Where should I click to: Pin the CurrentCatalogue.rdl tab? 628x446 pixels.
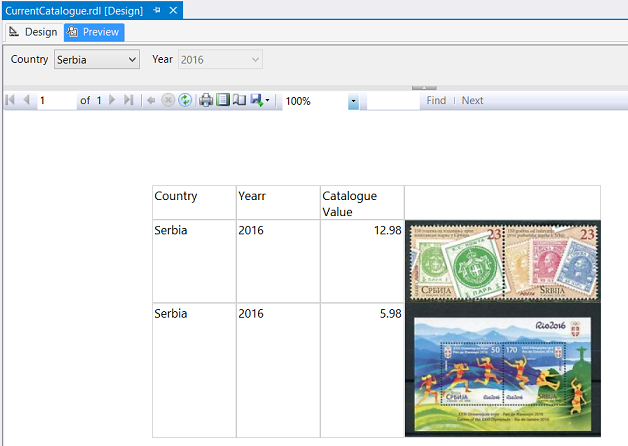click(x=157, y=10)
